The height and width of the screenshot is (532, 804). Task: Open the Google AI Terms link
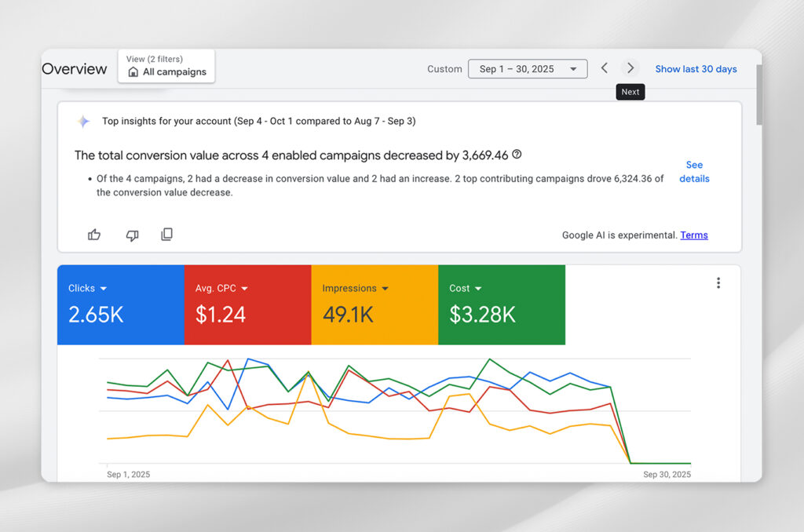pyautogui.click(x=694, y=235)
